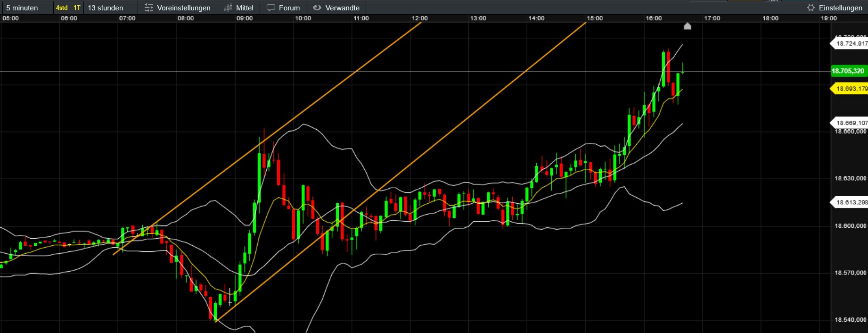Open the Mittel price type menu
The image size is (868, 333).
pos(245,8)
